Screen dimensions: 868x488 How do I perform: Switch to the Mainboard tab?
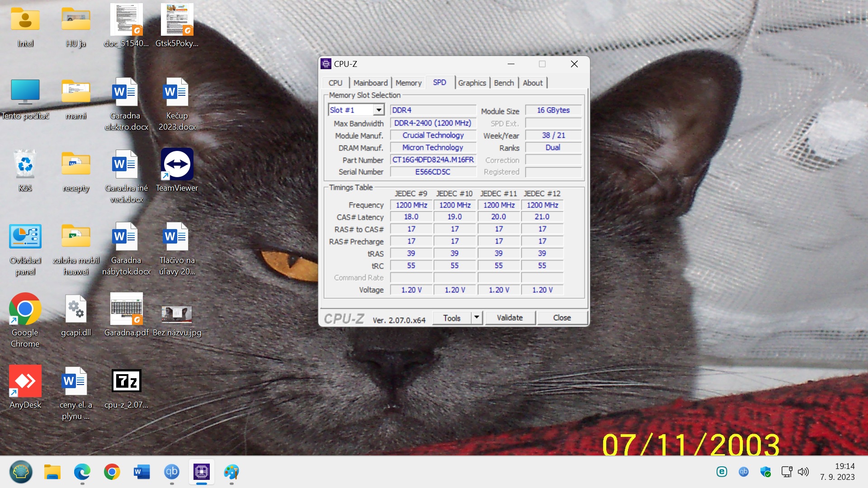pos(370,83)
